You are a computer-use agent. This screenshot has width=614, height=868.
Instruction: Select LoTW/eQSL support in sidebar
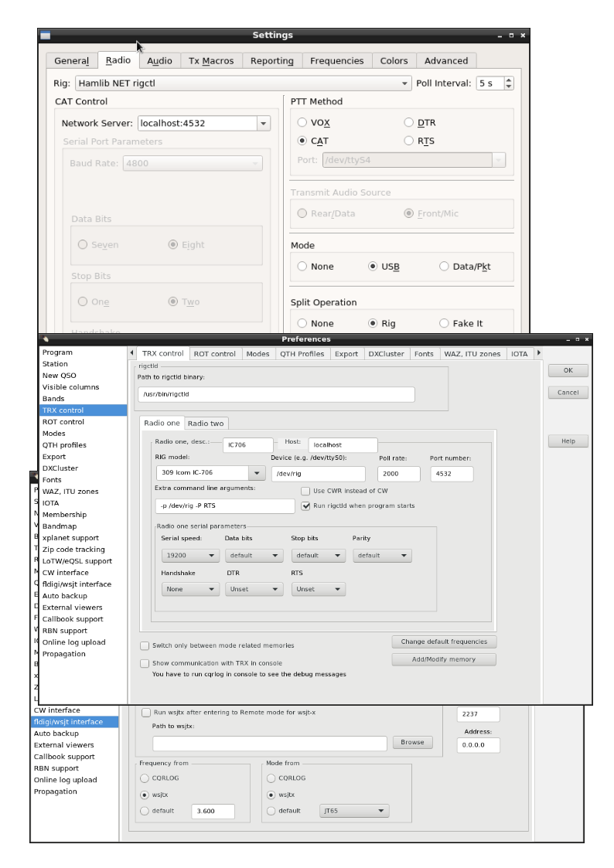[x=77, y=561]
